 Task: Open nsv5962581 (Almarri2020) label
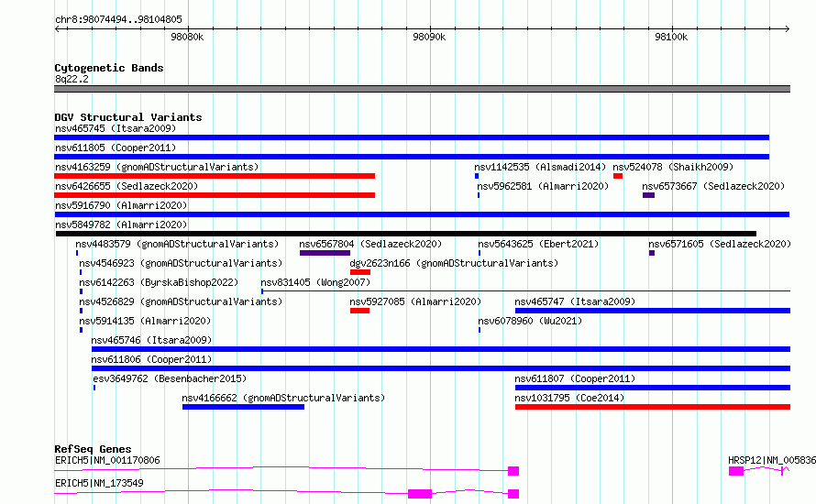(543, 186)
